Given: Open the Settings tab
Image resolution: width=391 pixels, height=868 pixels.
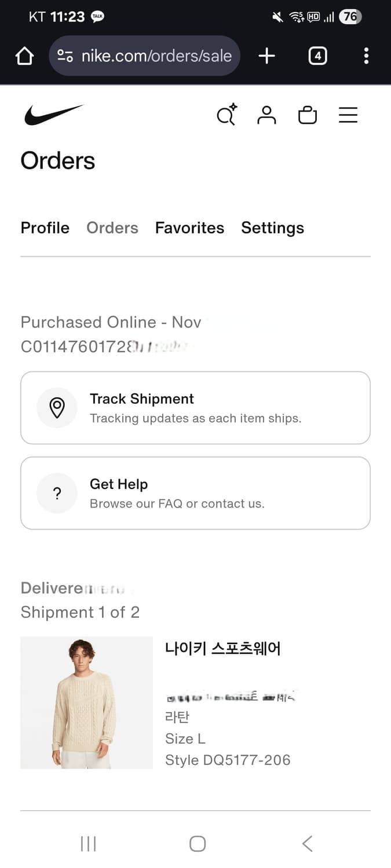Looking at the screenshot, I should (x=272, y=228).
